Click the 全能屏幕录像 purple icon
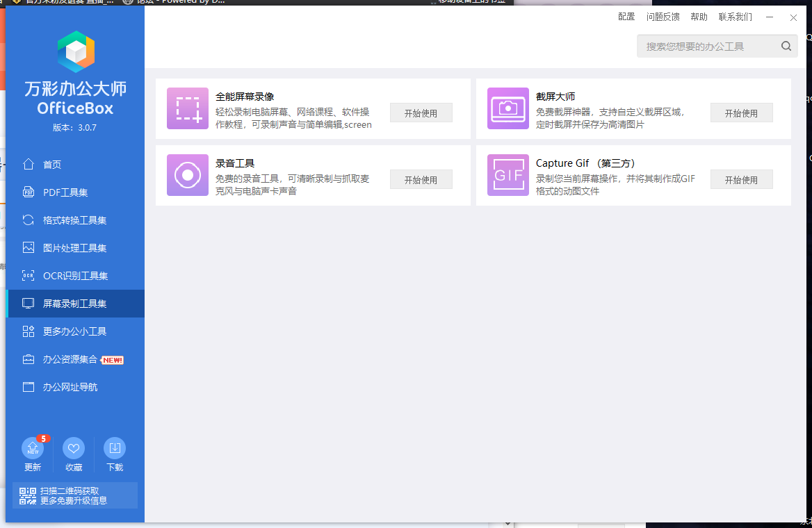This screenshot has height=528, width=812. (188, 108)
